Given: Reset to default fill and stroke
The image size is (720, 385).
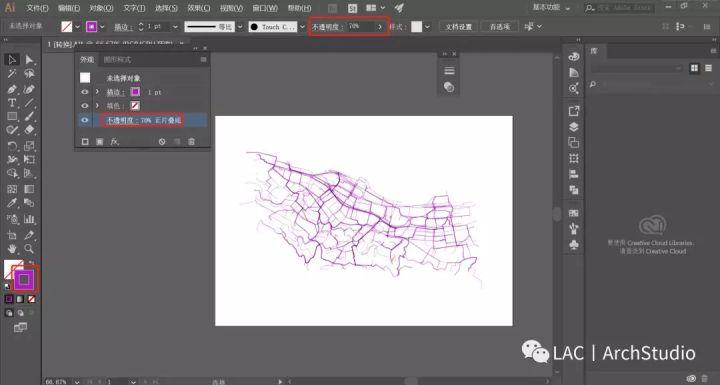Looking at the screenshot, I should (7, 286).
